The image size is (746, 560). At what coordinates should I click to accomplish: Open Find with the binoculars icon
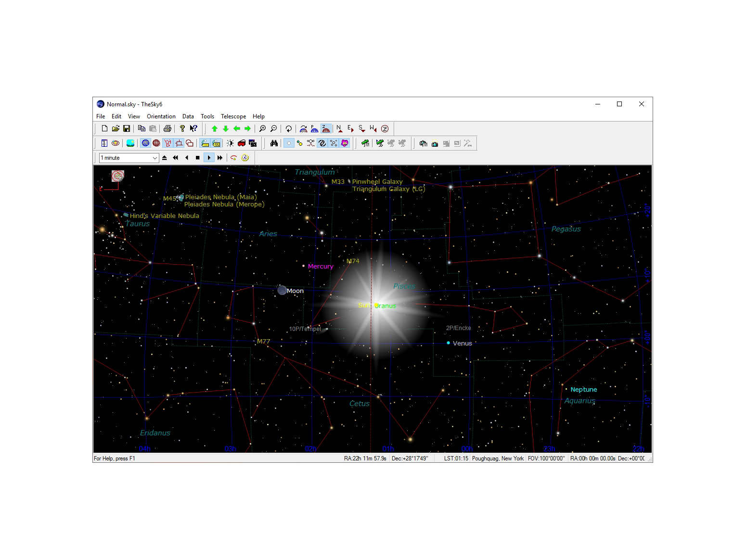click(x=274, y=143)
